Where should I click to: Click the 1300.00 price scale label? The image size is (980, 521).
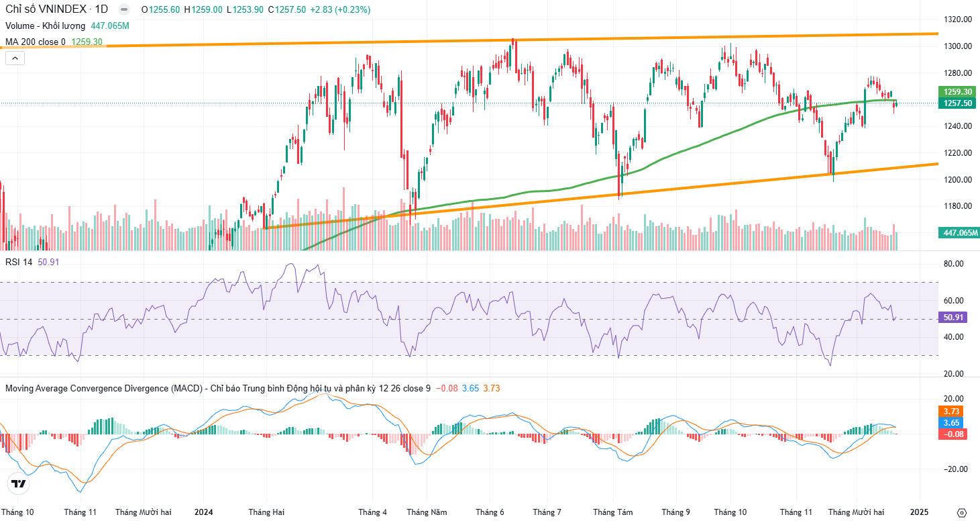pyautogui.click(x=958, y=46)
